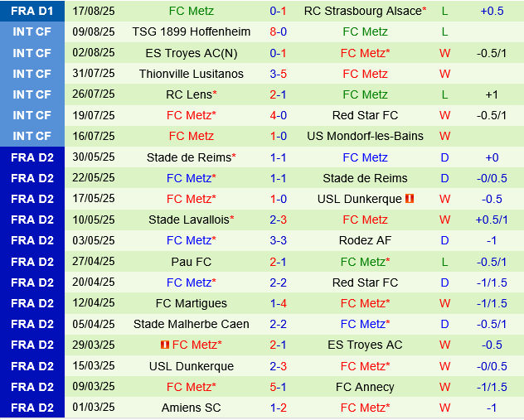Click the 09/08/25 match date

[x=94, y=31]
